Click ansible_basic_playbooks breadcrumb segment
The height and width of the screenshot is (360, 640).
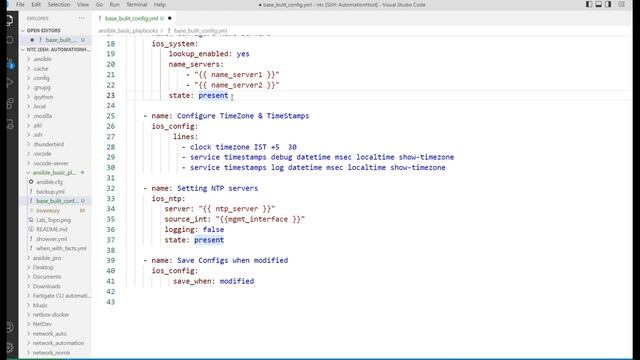128,31
